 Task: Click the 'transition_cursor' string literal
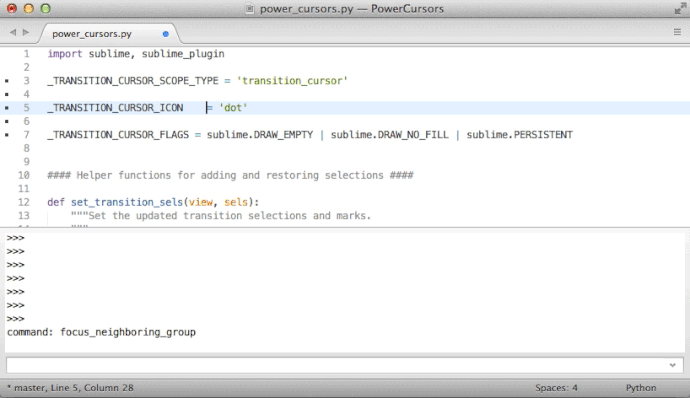tap(292, 81)
